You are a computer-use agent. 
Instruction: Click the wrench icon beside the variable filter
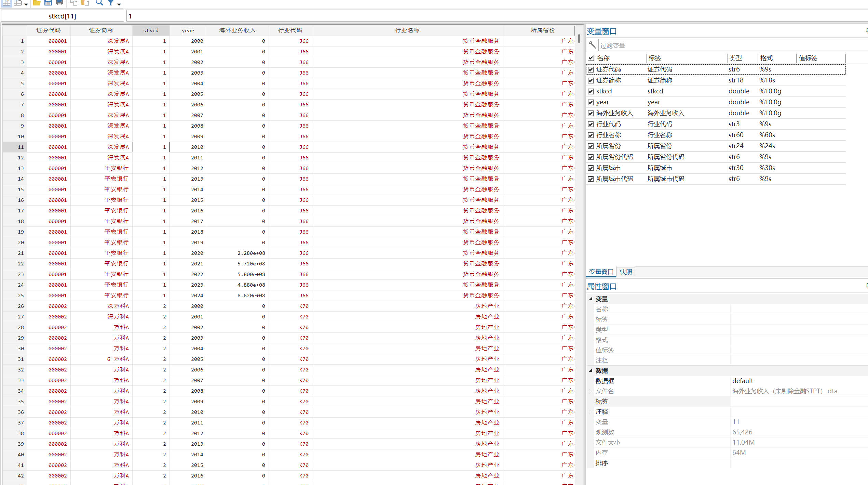pyautogui.click(x=592, y=45)
